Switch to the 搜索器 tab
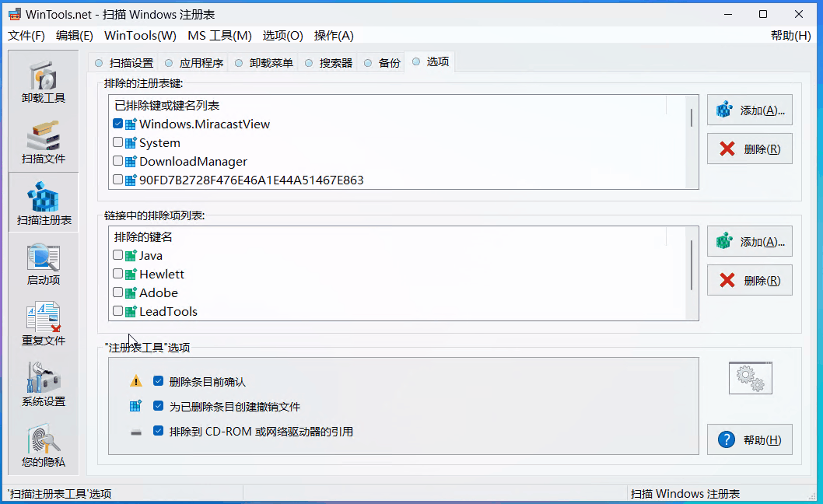This screenshot has height=504, width=823. pos(328,63)
